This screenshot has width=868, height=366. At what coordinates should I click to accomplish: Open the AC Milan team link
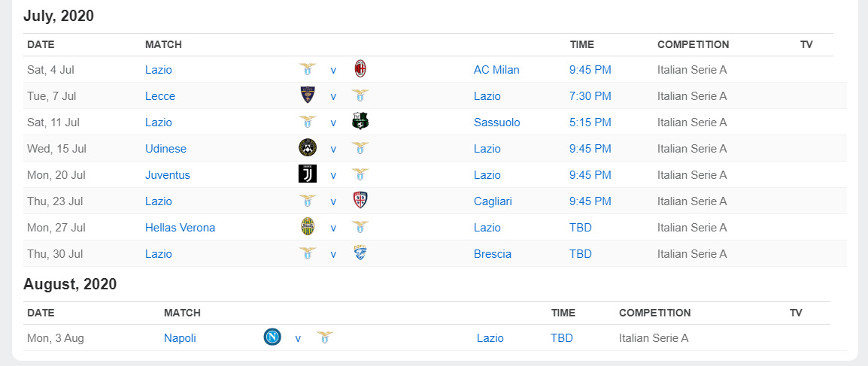coord(496,70)
